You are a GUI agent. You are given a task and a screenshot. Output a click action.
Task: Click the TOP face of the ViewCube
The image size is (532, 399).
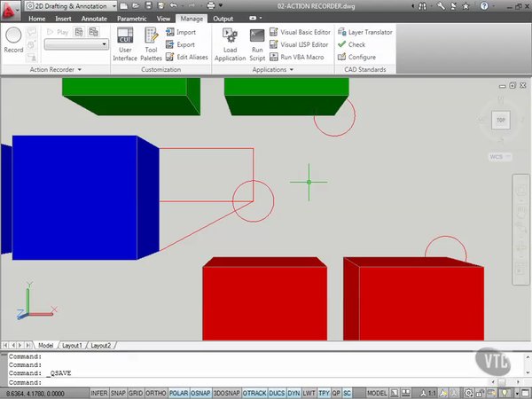501,120
